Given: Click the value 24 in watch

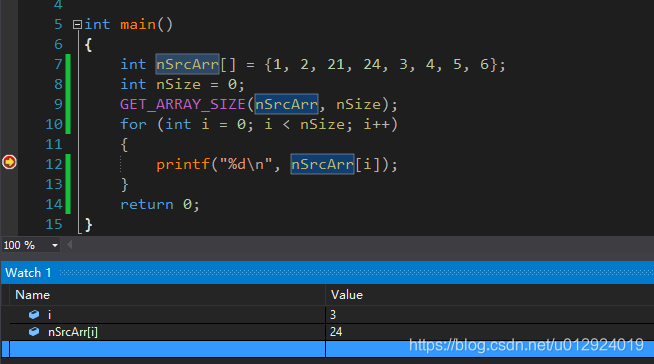Looking at the screenshot, I should tap(336, 332).
